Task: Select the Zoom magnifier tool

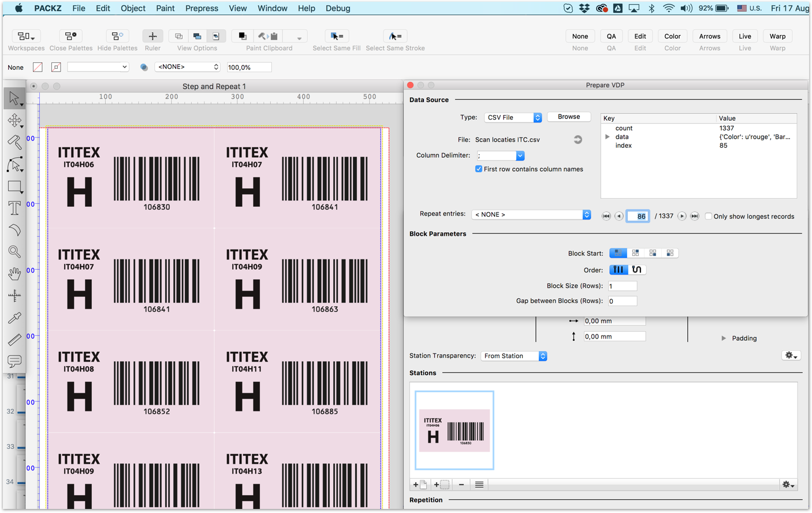Action: (14, 251)
